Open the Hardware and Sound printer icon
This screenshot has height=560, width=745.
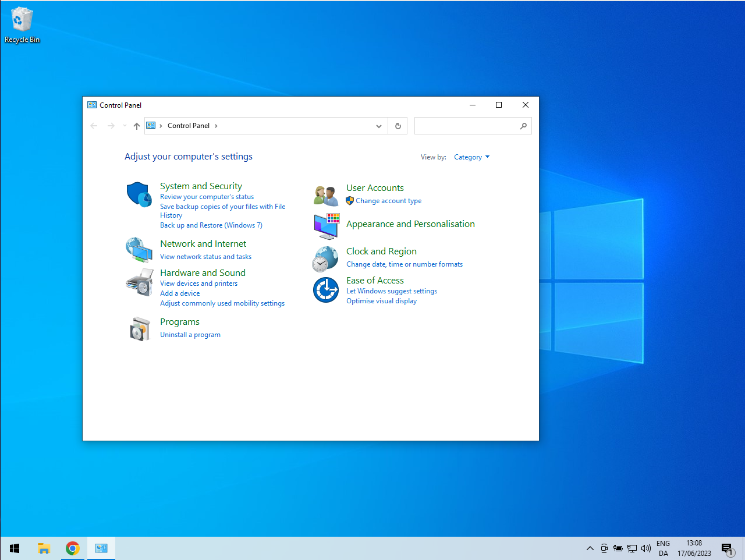(139, 283)
